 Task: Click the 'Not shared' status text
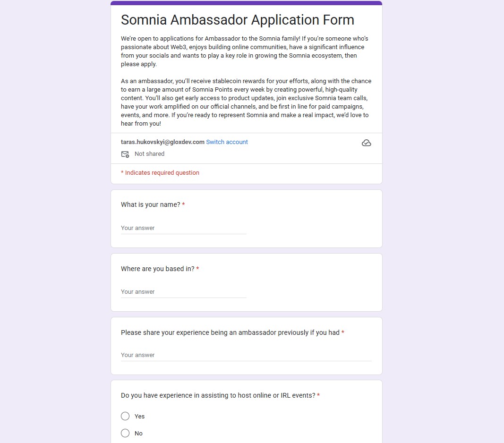[149, 154]
